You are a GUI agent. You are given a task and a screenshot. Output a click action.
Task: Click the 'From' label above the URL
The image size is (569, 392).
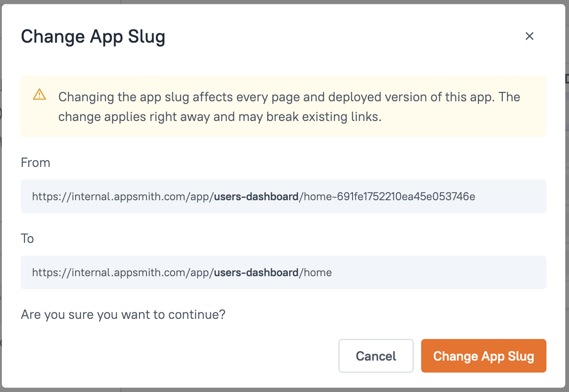35,163
